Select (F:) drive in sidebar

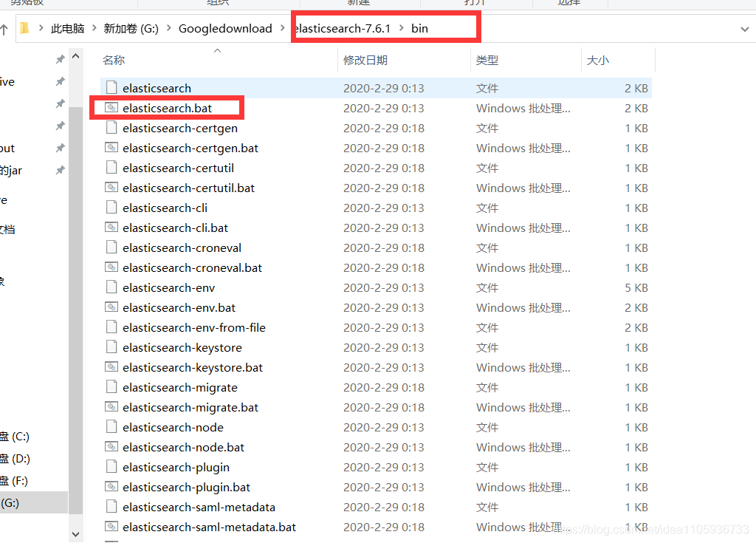tap(14, 481)
